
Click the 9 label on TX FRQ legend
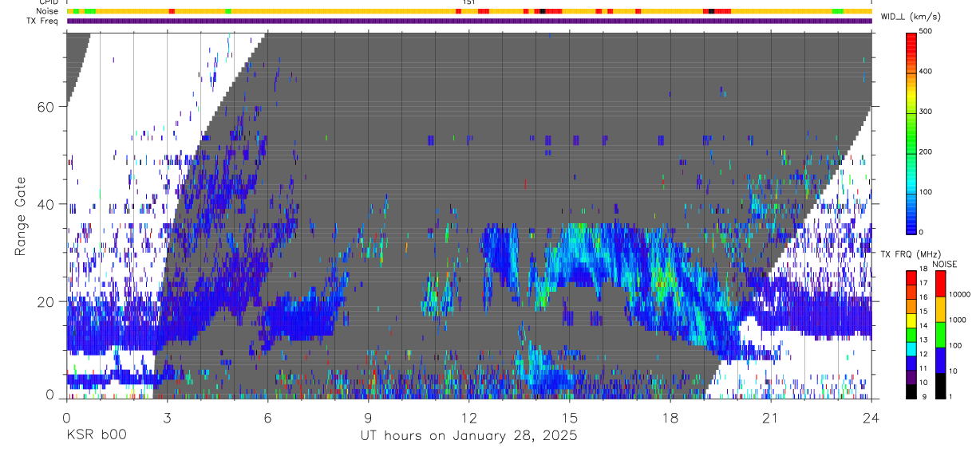pos(923,397)
